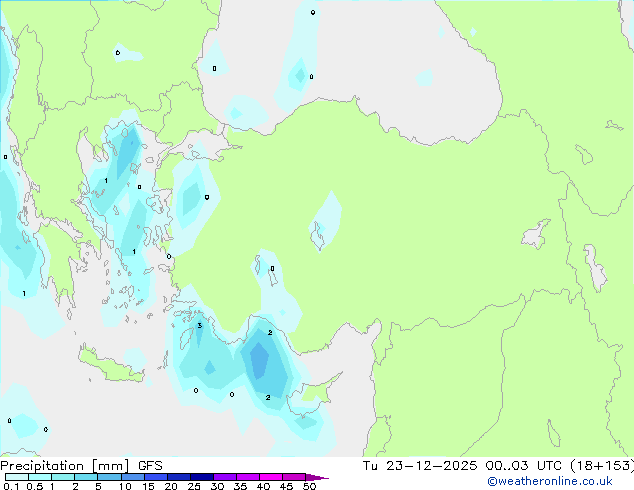Image resolution: width=634 pixels, height=490 pixels.
Task: Click the 0.5–1 mm legend color box
Action: [40, 477]
